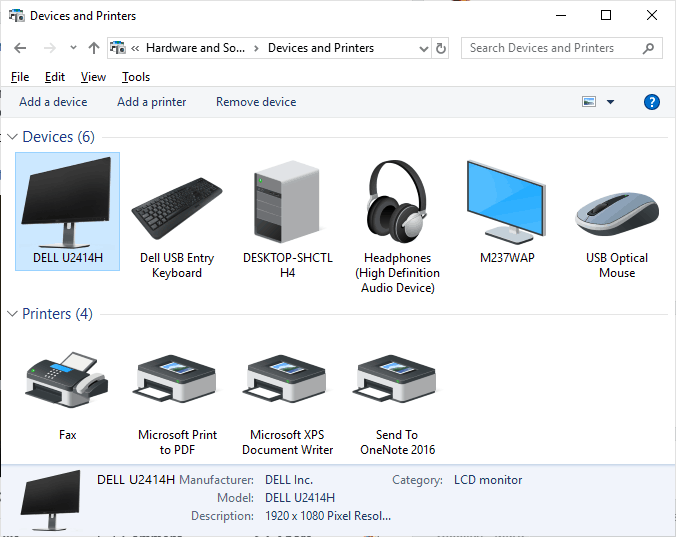Open the File menu
This screenshot has height=537, width=676.
pyautogui.click(x=20, y=77)
